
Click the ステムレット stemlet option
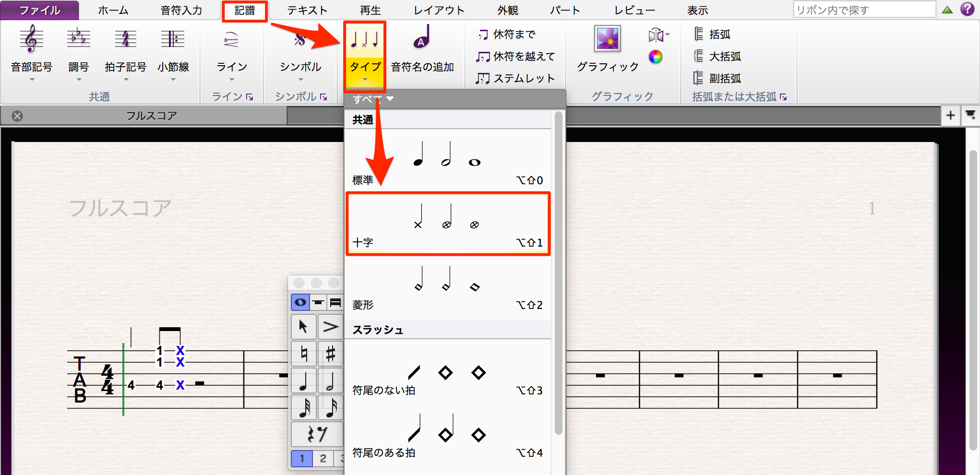[515, 78]
